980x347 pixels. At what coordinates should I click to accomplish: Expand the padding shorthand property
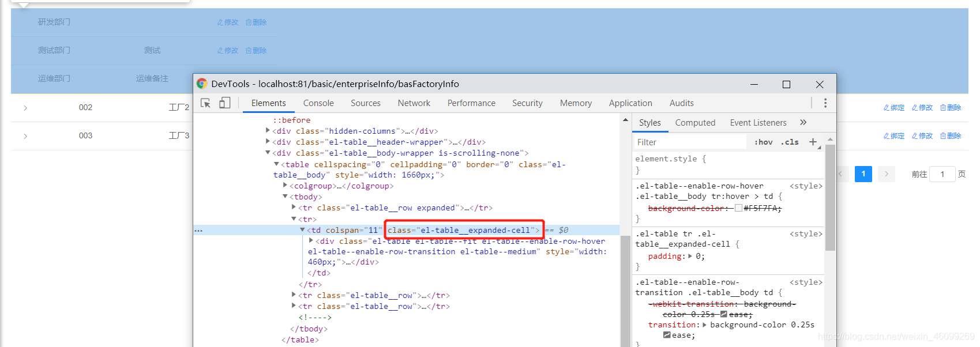690,256
